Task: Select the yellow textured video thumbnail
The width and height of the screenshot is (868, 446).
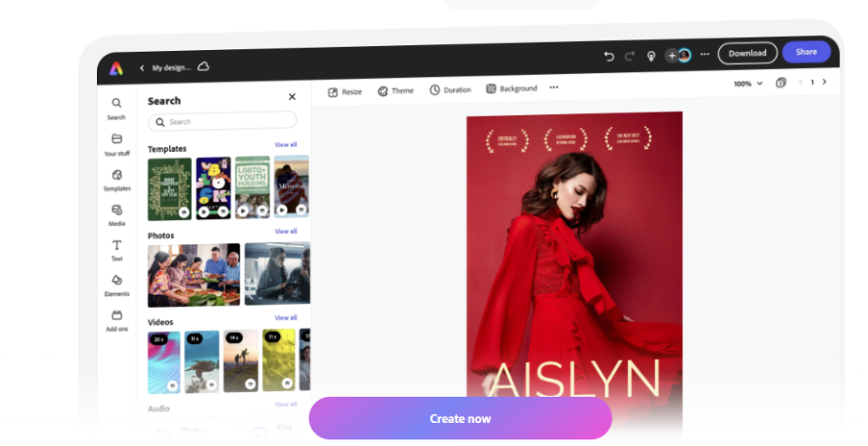Action: point(278,359)
